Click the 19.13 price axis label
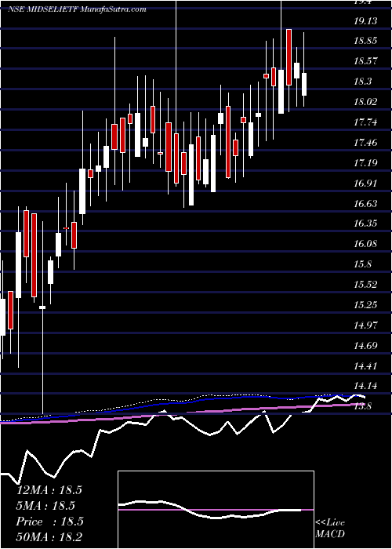Screen dimensions: 392x549 point(366,21)
